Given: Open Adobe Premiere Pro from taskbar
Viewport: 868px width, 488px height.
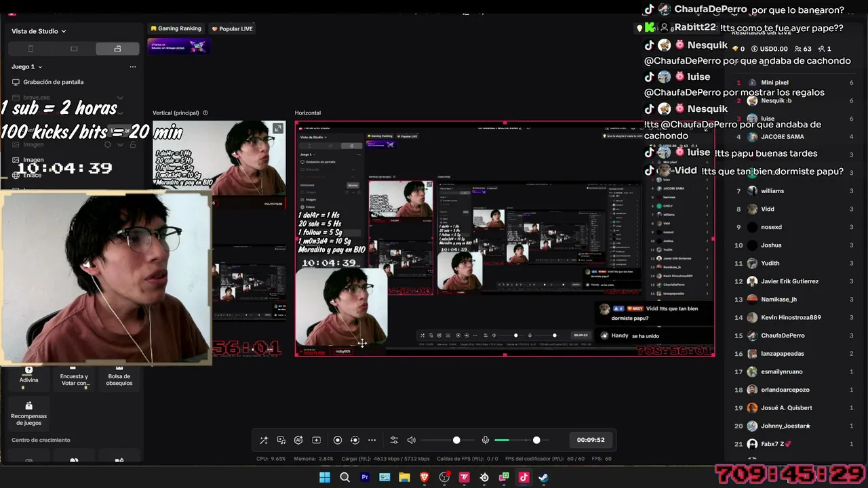Looking at the screenshot, I should pos(365,477).
